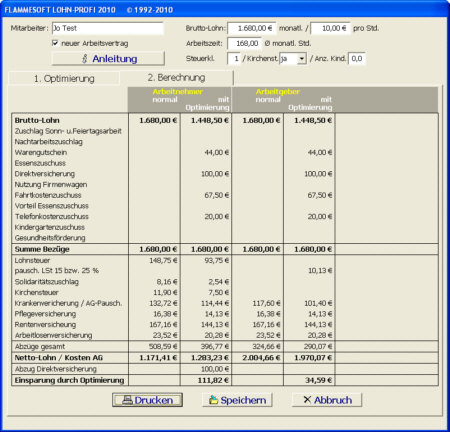Screen dimensions: 450x432
Task: Click the Mitarbeiter name field
Action: point(108,28)
